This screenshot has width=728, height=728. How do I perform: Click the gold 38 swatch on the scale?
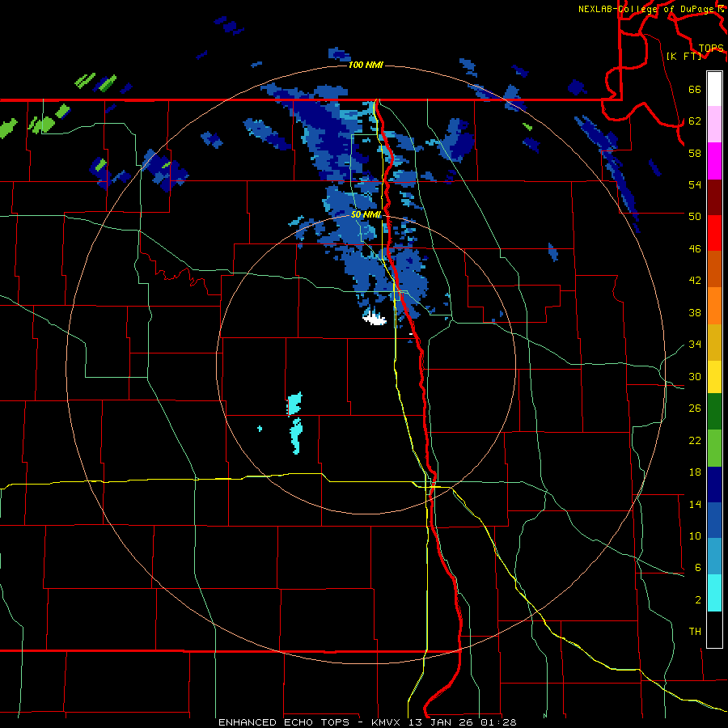point(714,341)
